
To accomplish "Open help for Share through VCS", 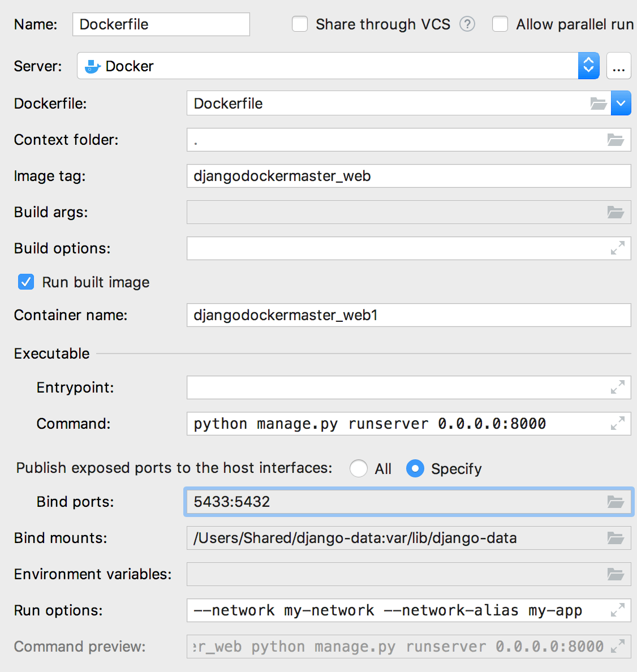I will click(467, 24).
